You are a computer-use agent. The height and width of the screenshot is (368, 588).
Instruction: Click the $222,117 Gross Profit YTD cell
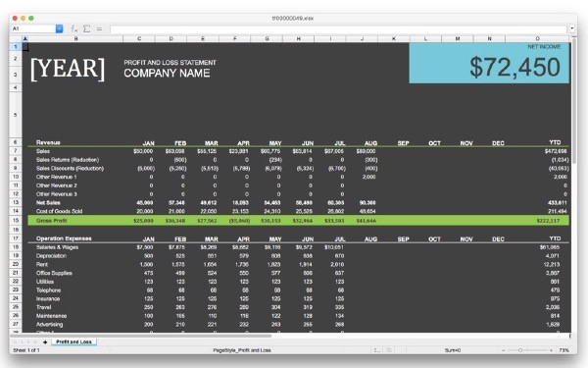[x=548, y=221]
